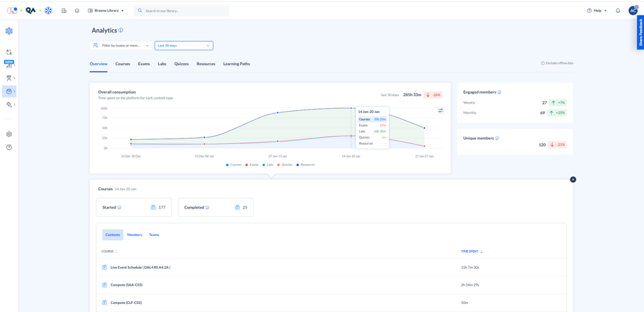
Task: Open the Analytics gauge sidebar item
Action: point(9,91)
